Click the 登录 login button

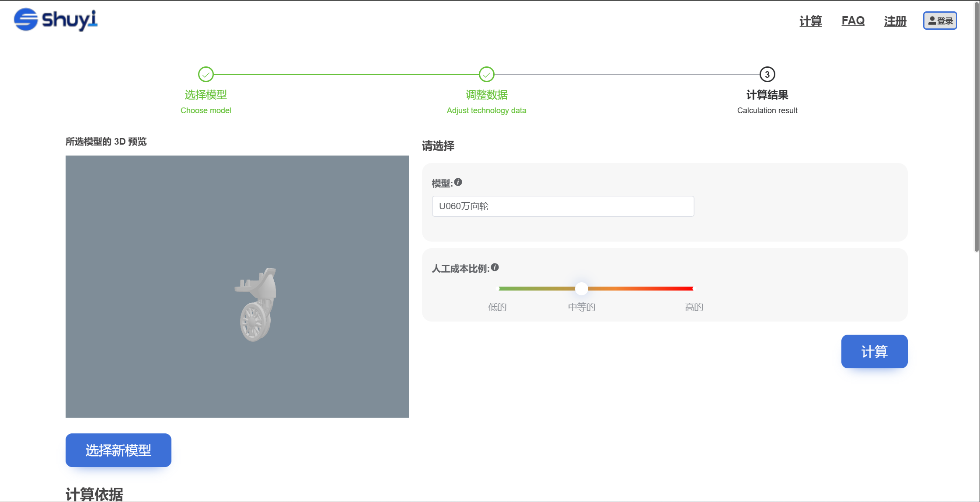(940, 19)
